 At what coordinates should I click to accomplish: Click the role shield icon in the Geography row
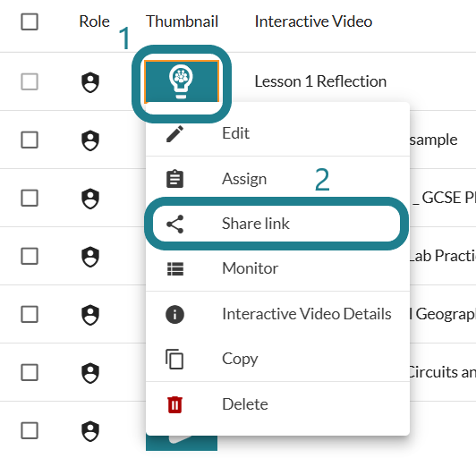(90, 315)
